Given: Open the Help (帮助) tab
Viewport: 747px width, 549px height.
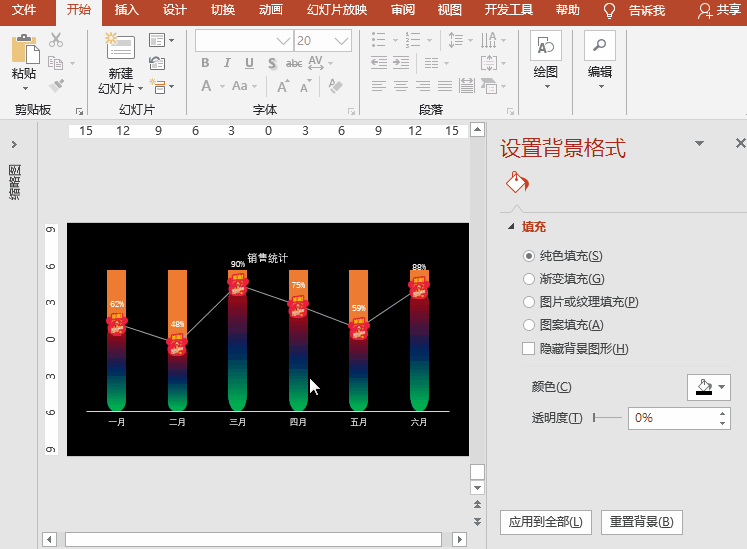Looking at the screenshot, I should [x=567, y=10].
